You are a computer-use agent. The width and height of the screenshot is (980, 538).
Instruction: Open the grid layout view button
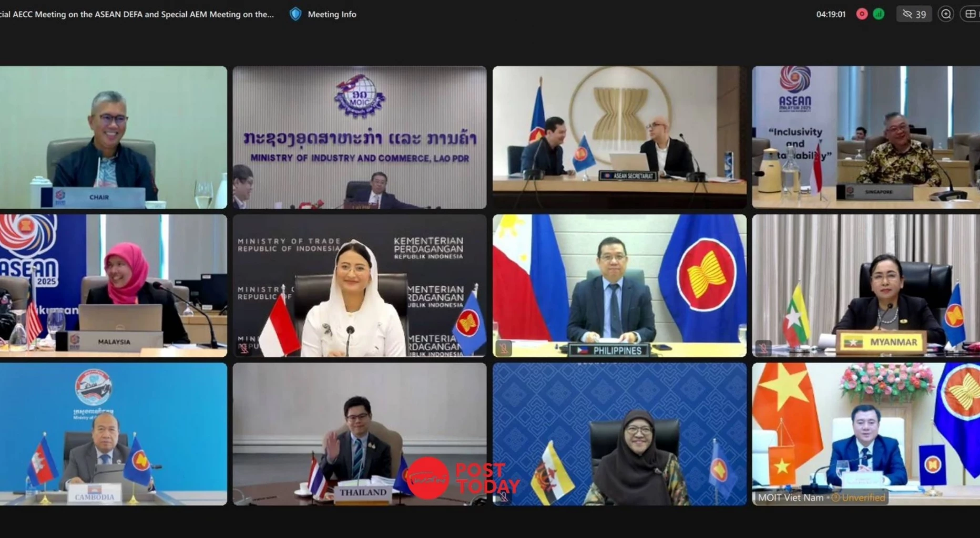pyautogui.click(x=971, y=14)
